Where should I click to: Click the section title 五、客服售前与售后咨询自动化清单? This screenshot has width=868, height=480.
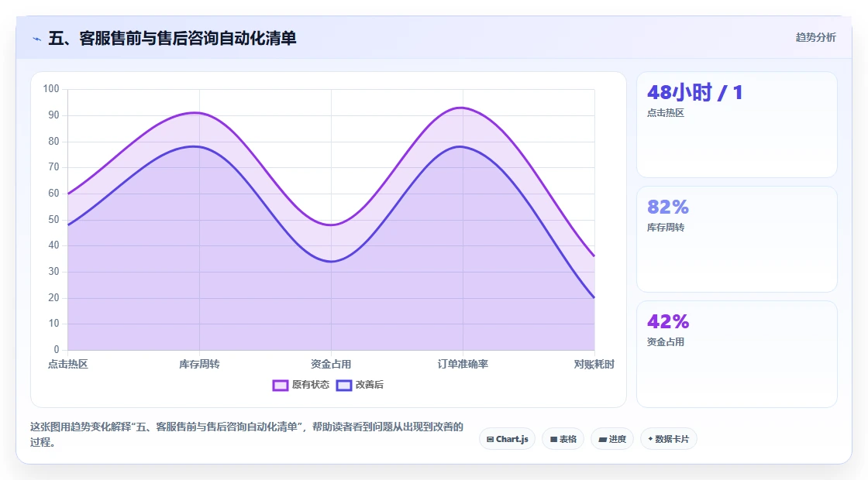[172, 38]
